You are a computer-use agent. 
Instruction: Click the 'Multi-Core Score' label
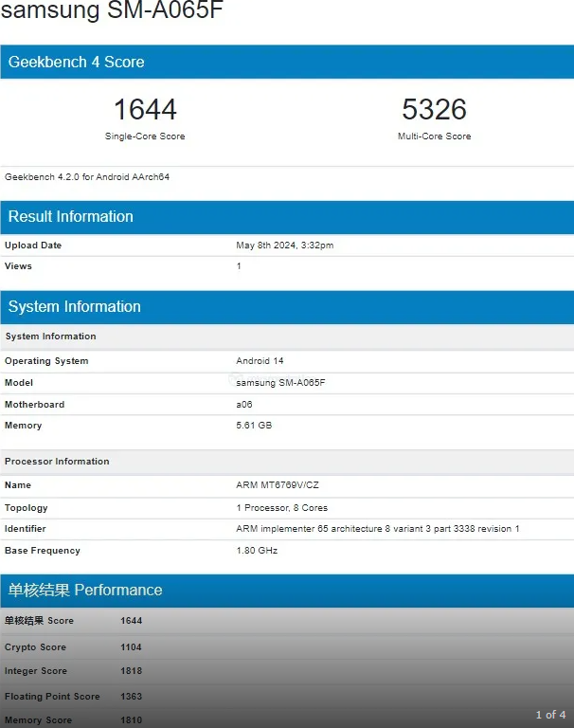point(434,136)
